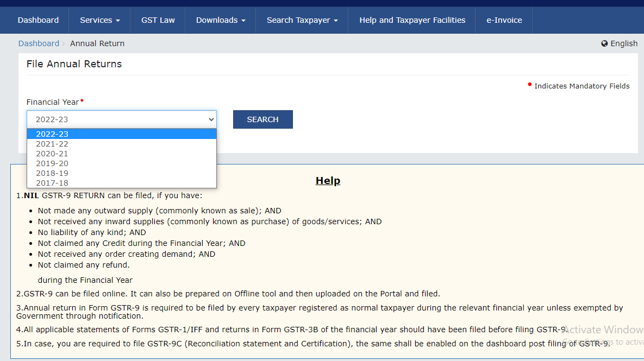
Task: Click the SEARCH button
Action: (x=262, y=119)
